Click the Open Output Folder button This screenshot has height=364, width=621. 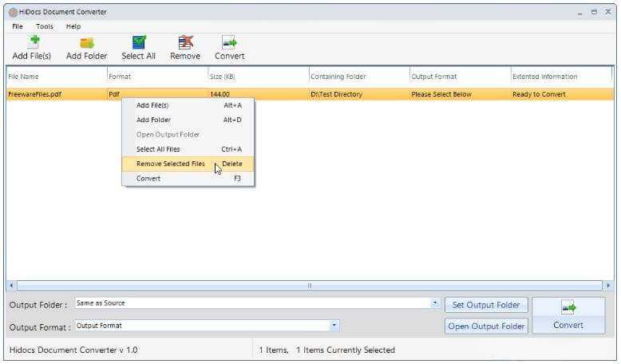tap(486, 326)
